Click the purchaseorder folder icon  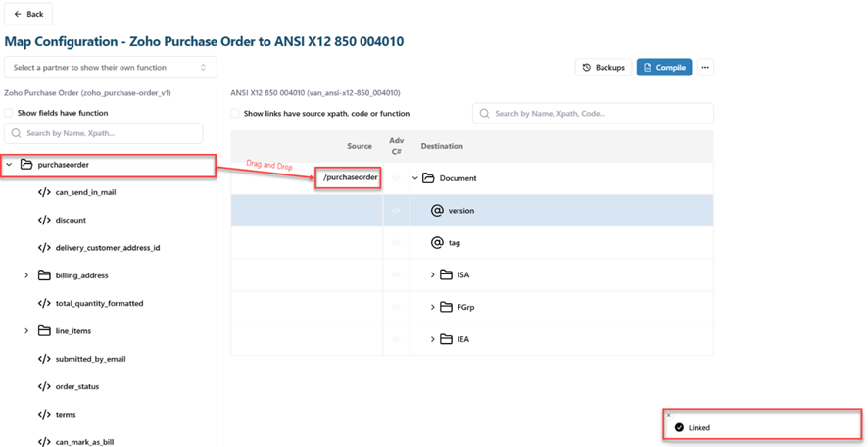coord(26,165)
